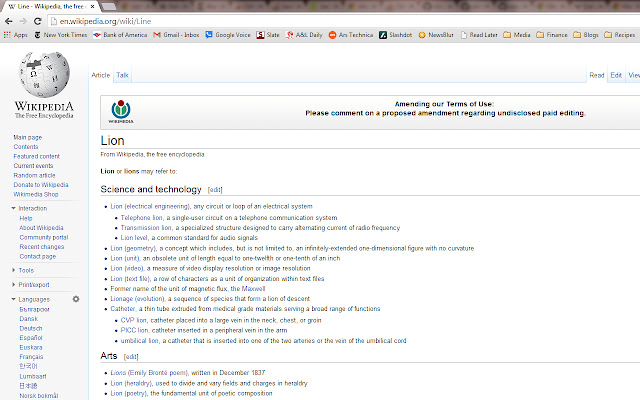This screenshot has height=400, width=640.
Task: Open Recent changes link
Action: pos(42,247)
